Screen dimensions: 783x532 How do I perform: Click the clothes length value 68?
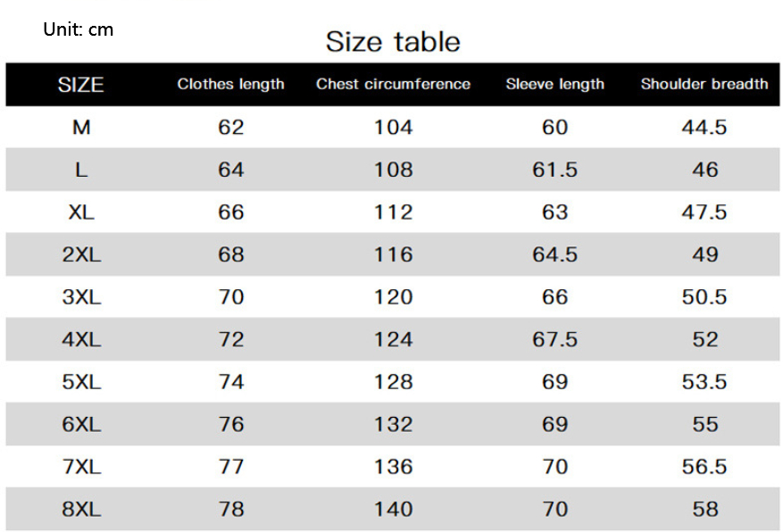(230, 254)
